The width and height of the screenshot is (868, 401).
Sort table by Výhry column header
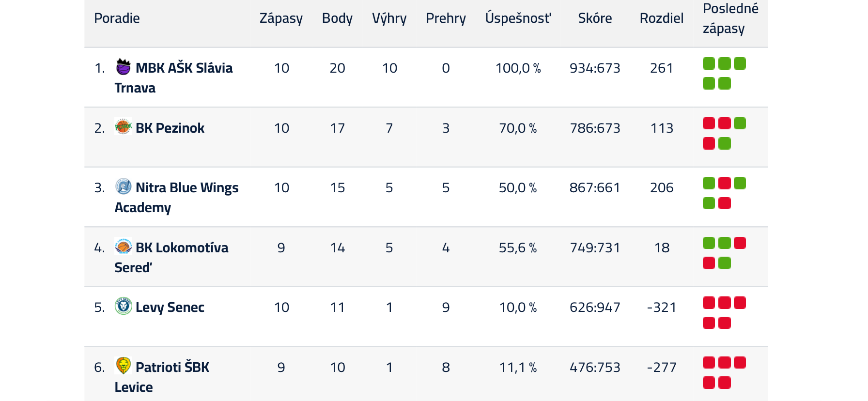click(x=389, y=18)
